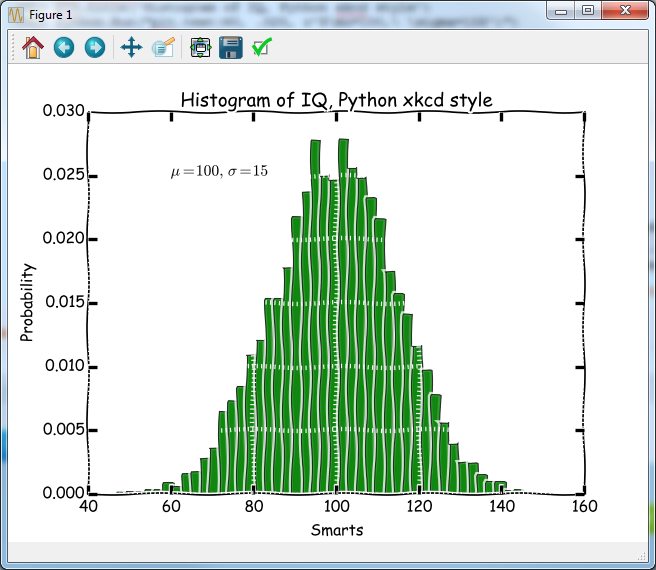Save the figure with floppy disk icon
The height and width of the screenshot is (570, 656).
[231, 47]
